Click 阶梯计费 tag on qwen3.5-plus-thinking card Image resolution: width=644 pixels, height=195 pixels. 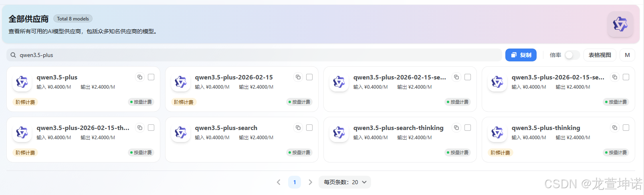(x=500, y=152)
